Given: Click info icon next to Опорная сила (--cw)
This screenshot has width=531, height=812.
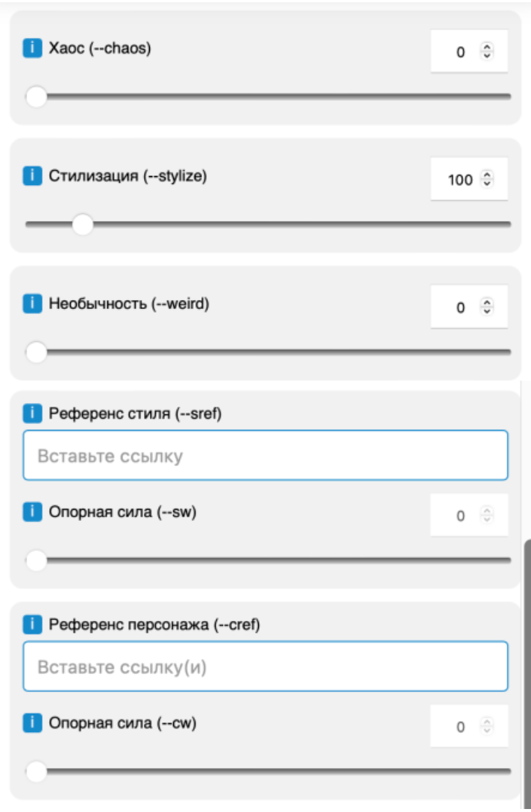Looking at the screenshot, I should [x=32, y=723].
